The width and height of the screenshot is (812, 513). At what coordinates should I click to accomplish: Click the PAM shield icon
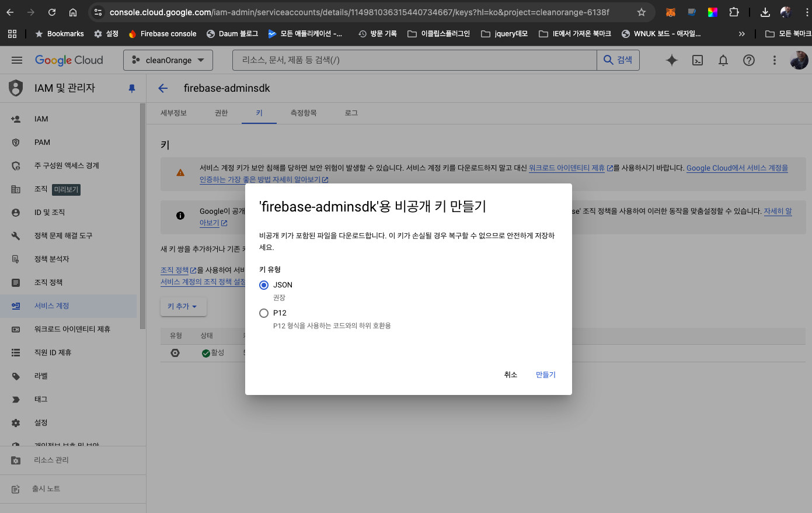pyautogui.click(x=16, y=142)
